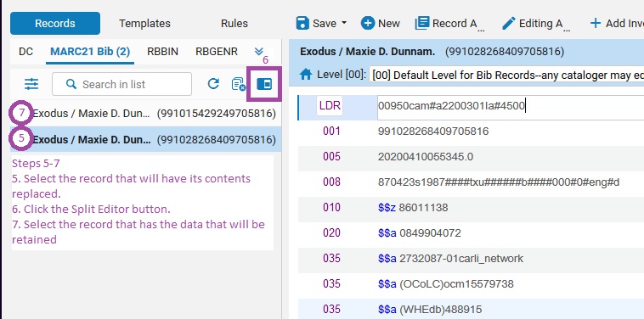Show more record type tabs chevron
Screen dimensions: 644x319
point(259,51)
